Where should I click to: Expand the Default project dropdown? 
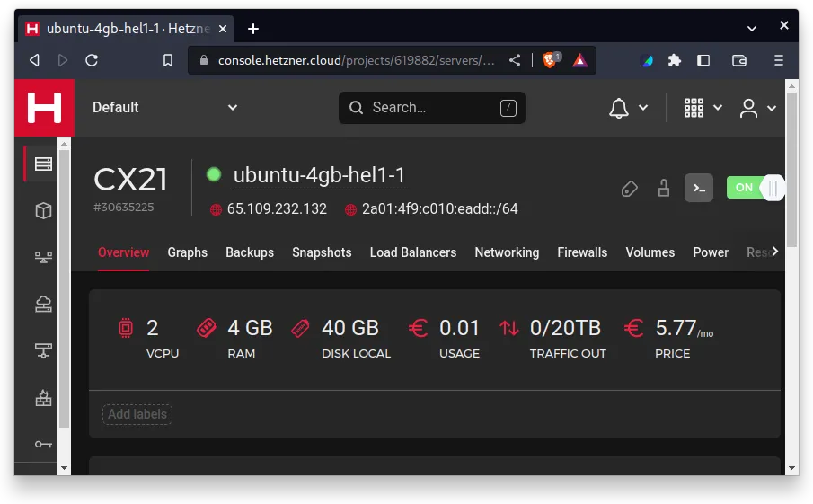[165, 108]
